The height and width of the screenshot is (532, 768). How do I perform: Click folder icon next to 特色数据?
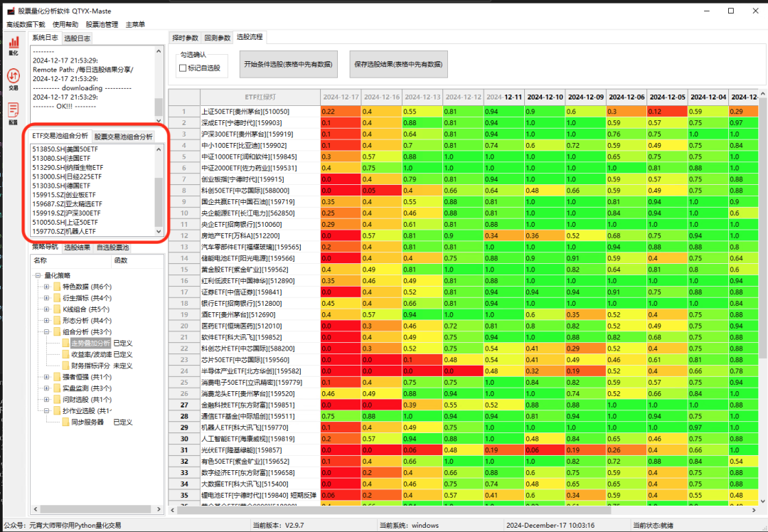click(x=57, y=287)
